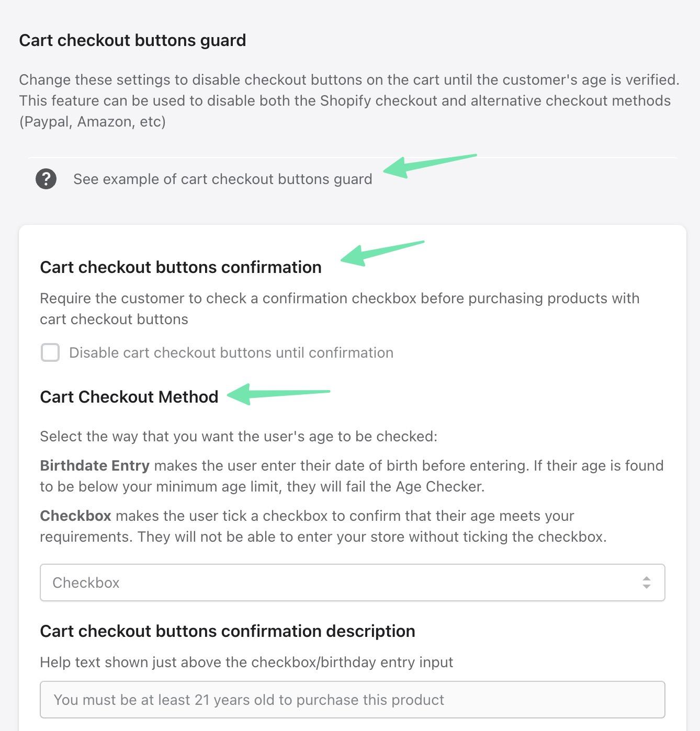
Task: Click the up/down arrows on the method select
Action: click(647, 582)
